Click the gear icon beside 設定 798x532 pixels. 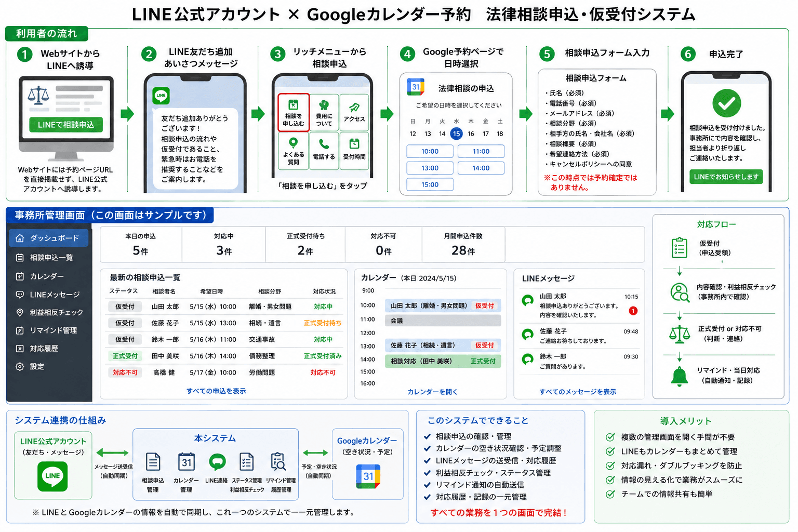click(x=20, y=366)
